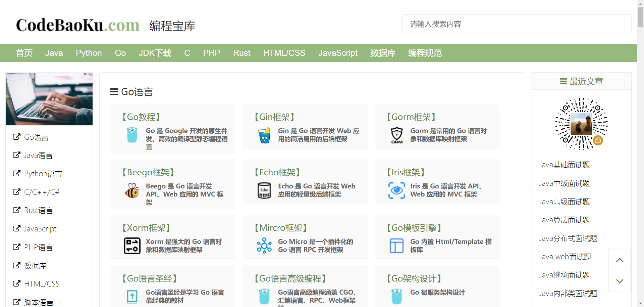This screenshot has height=307, width=644.
Task: Open PHP in the navigation bar
Action: (212, 53)
